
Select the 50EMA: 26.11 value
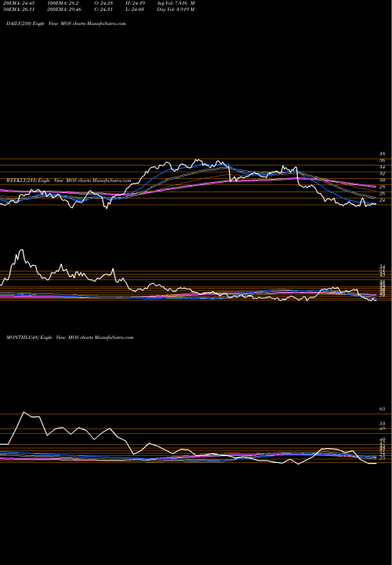(20, 9)
